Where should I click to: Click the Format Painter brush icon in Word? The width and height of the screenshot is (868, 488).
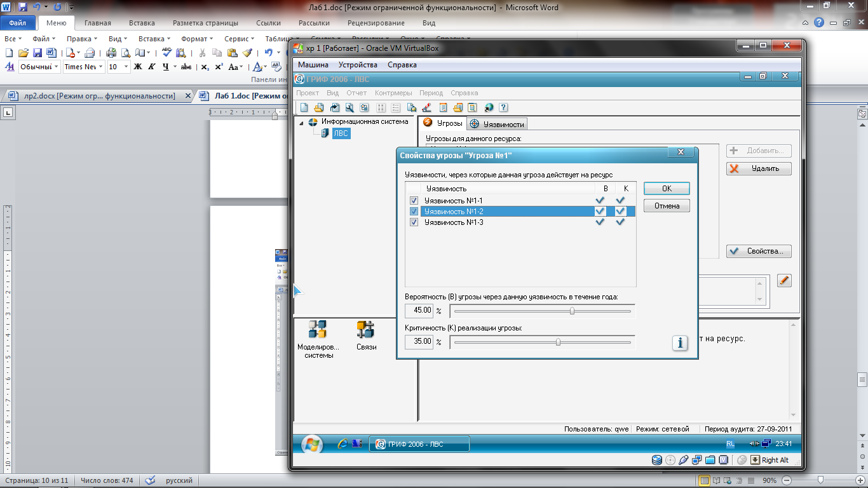247,53
